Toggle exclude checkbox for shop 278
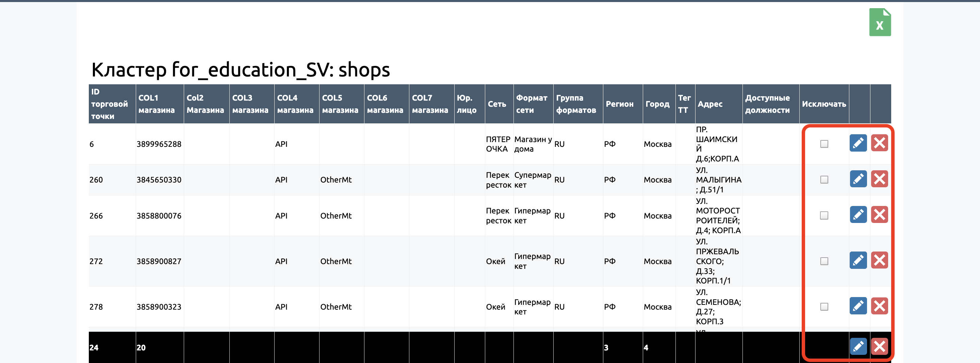Image resolution: width=980 pixels, height=363 pixels. coord(824,307)
